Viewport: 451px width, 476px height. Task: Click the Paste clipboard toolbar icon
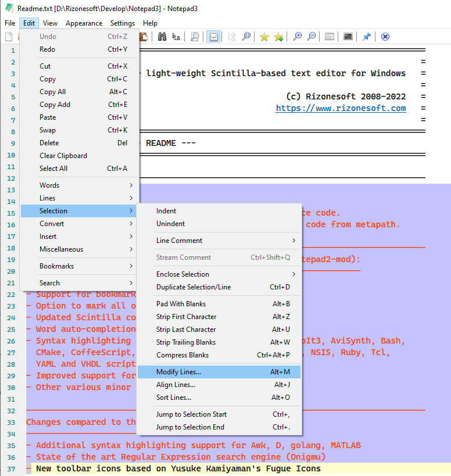[x=144, y=37]
